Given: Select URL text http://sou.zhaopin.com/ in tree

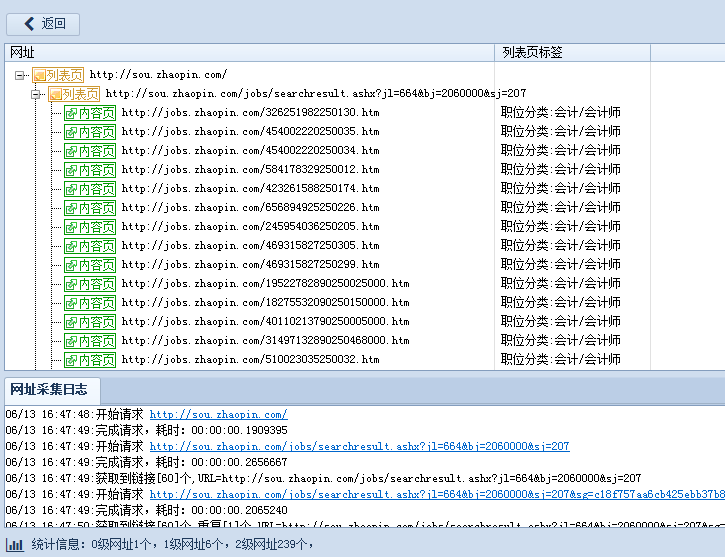Looking at the screenshot, I should click(158, 74).
